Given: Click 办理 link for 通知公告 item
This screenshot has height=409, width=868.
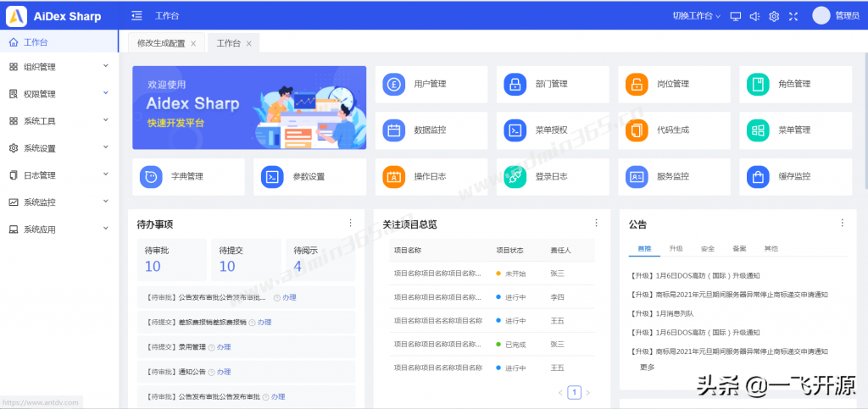Looking at the screenshot, I should pyautogui.click(x=224, y=372).
